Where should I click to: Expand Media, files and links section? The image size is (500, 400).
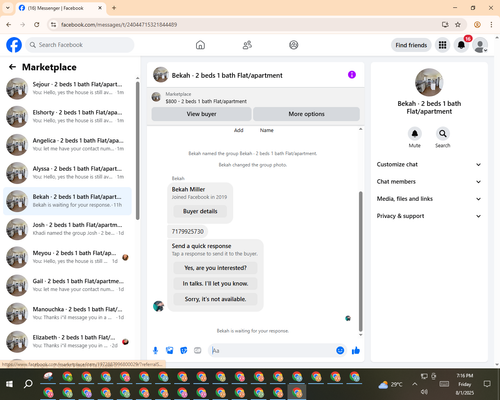coord(429,199)
